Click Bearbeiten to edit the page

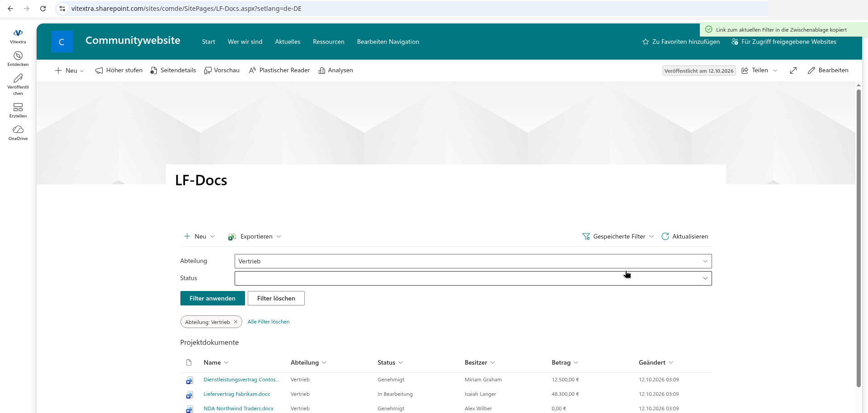pos(828,70)
